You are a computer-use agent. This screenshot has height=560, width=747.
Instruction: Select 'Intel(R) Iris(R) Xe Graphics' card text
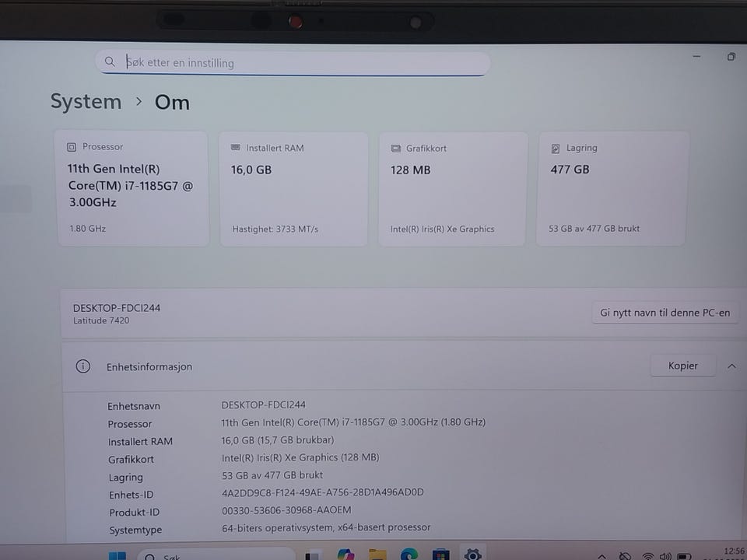[x=442, y=229]
